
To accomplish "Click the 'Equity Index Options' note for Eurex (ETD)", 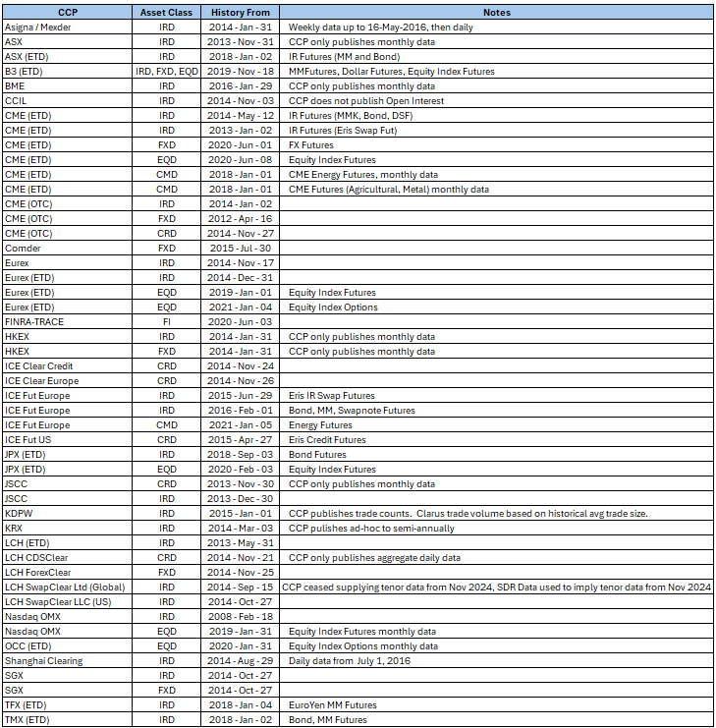I will [x=497, y=308].
